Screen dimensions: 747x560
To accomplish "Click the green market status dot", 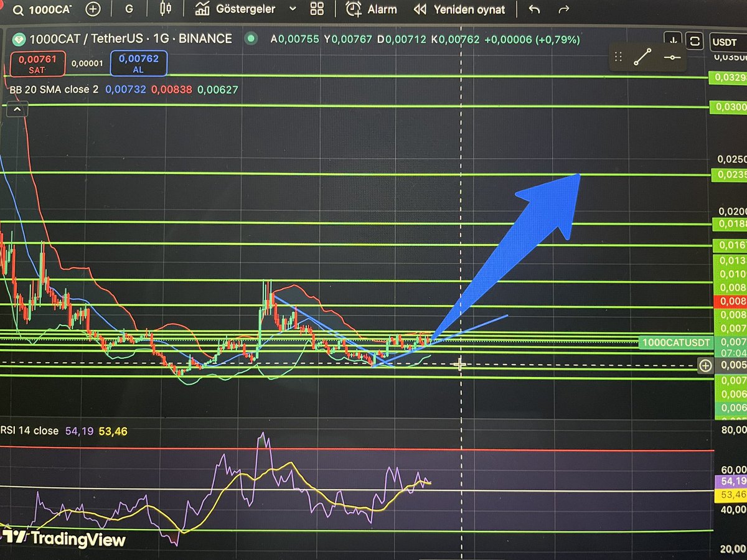I will (x=250, y=39).
